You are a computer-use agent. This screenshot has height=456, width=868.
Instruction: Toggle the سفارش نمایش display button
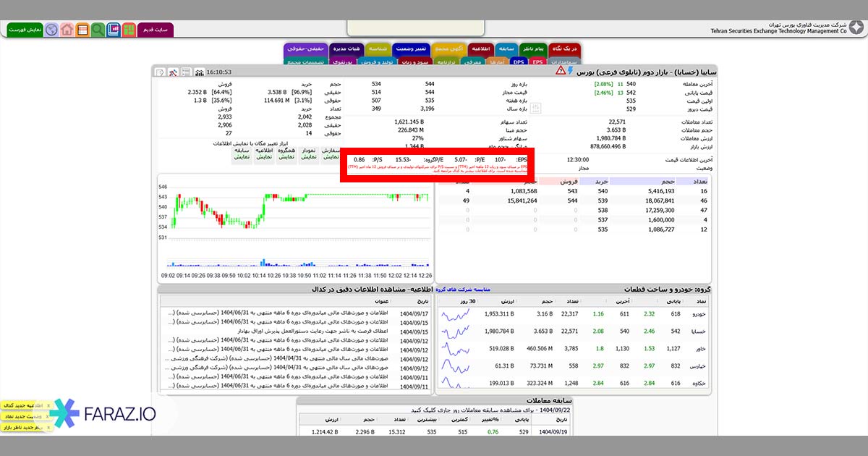[x=330, y=153]
